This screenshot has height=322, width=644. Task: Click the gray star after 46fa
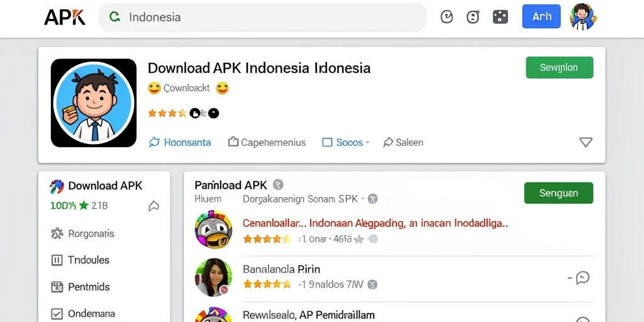pos(359,239)
